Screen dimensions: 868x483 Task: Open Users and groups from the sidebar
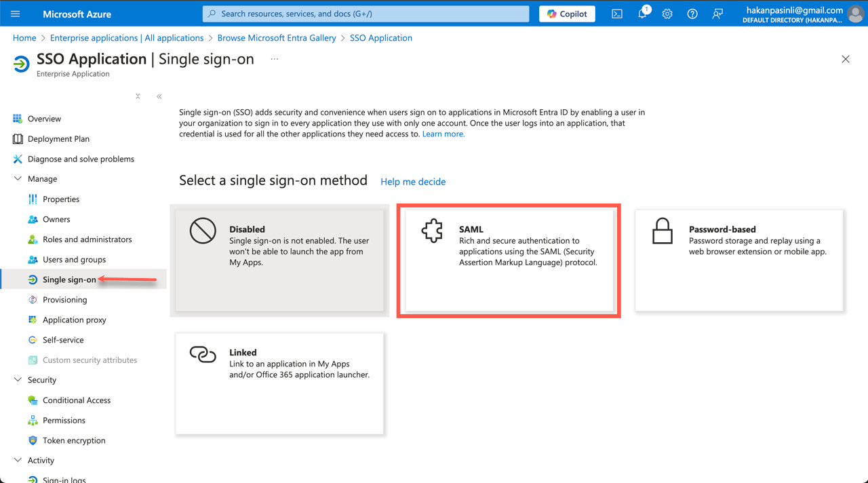pyautogui.click(x=75, y=259)
